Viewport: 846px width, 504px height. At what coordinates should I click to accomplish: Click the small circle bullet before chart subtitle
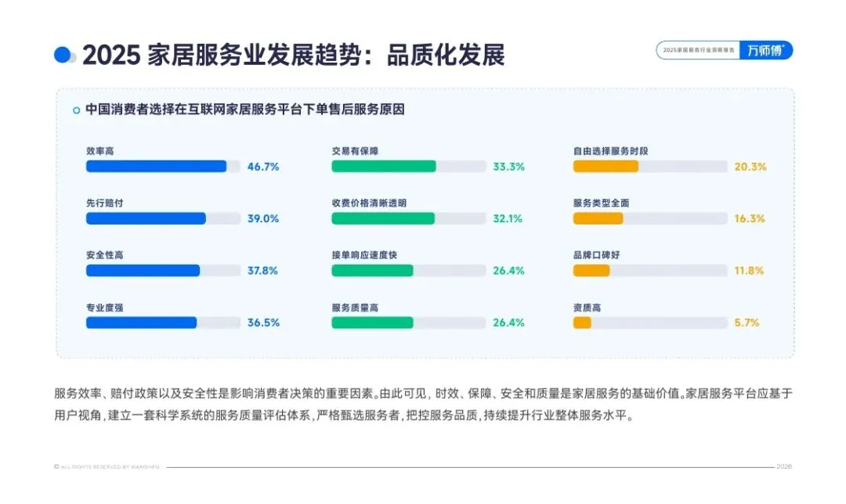77,110
